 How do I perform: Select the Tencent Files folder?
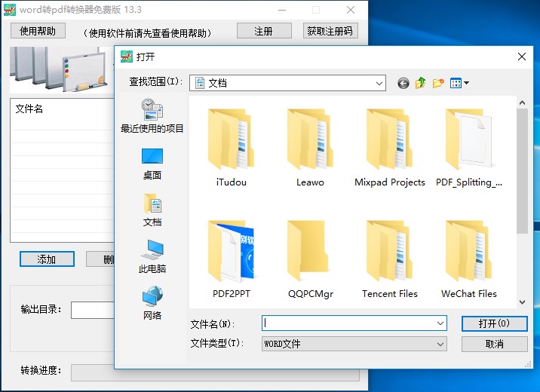[x=389, y=259]
